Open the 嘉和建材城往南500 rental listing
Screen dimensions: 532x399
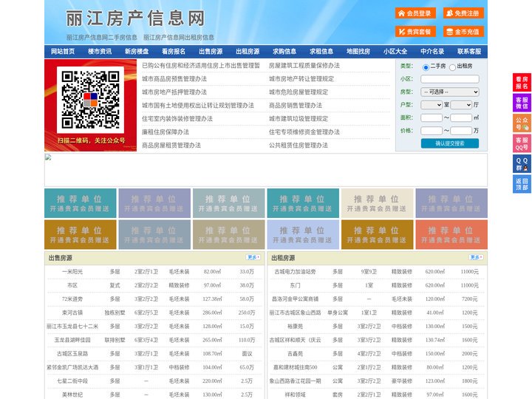(x=295, y=367)
